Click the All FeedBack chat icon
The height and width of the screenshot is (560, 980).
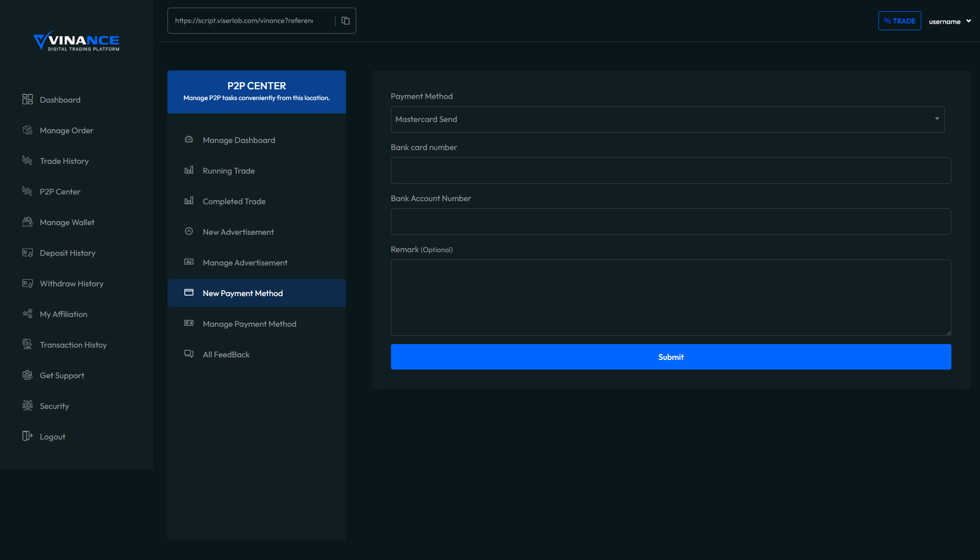pyautogui.click(x=189, y=354)
